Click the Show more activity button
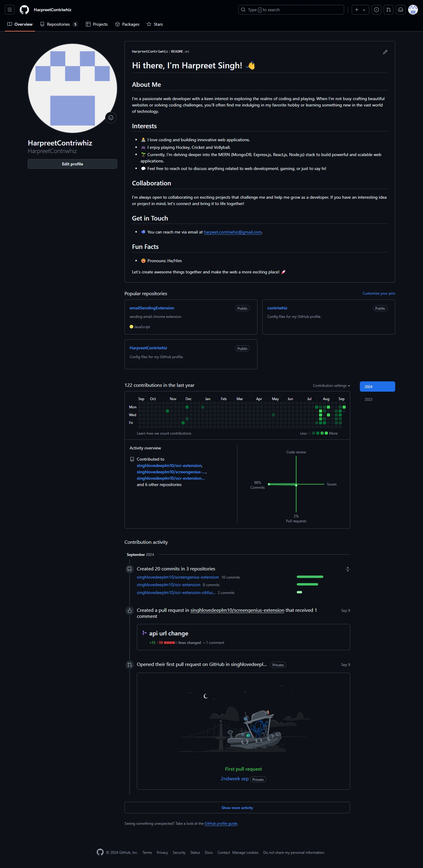 [x=237, y=808]
